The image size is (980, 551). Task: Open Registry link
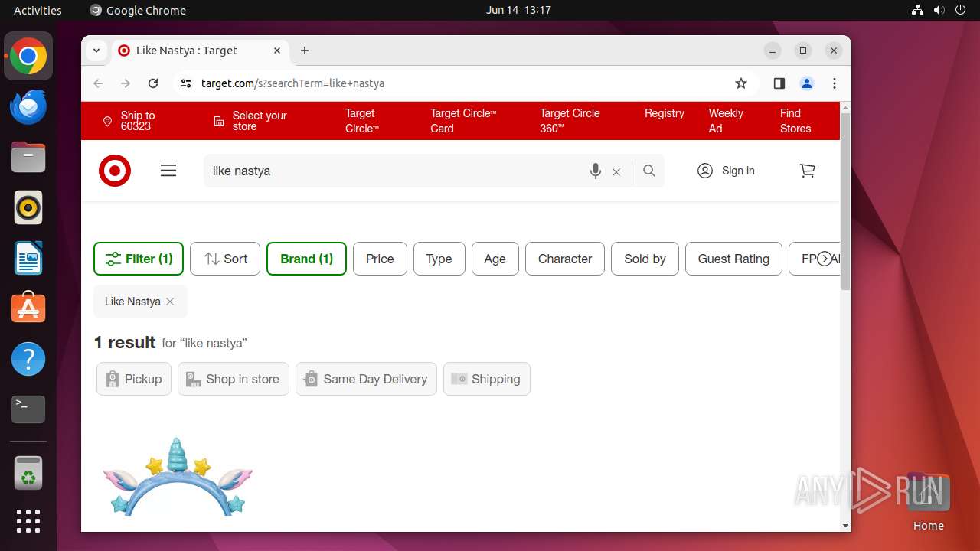click(664, 113)
